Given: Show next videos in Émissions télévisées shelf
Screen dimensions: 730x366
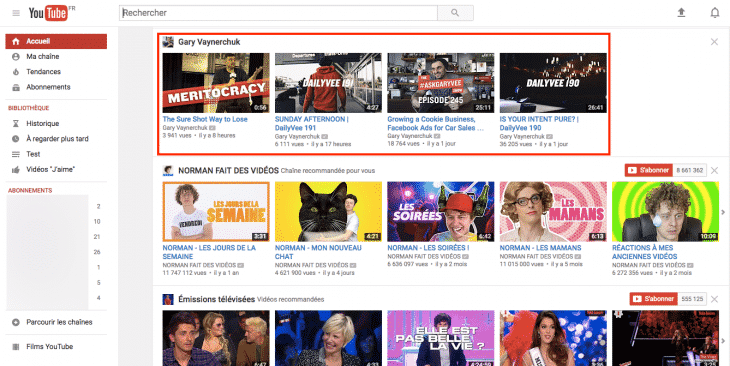Looking at the screenshot, I should pyautogui.click(x=723, y=341).
